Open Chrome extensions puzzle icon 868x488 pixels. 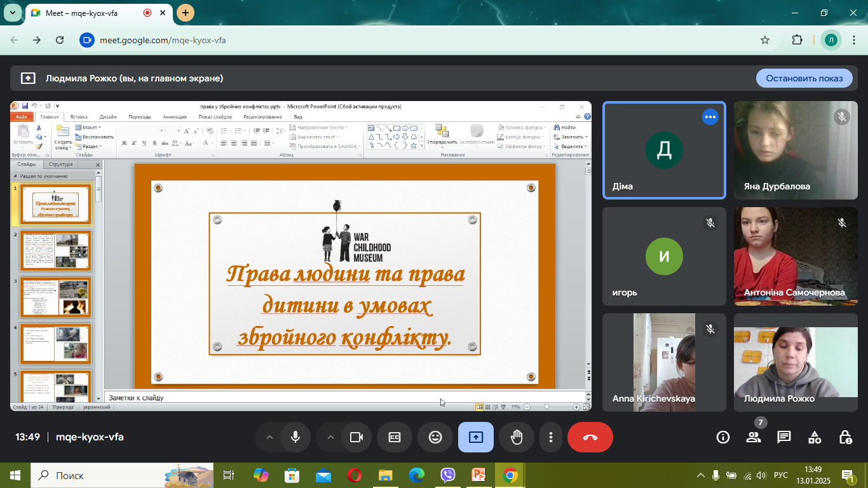(797, 40)
